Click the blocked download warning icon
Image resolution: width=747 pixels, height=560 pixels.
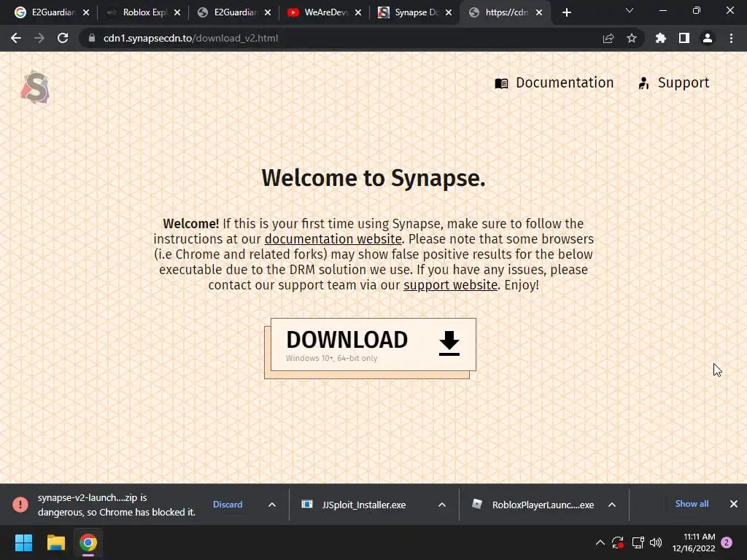(20, 505)
